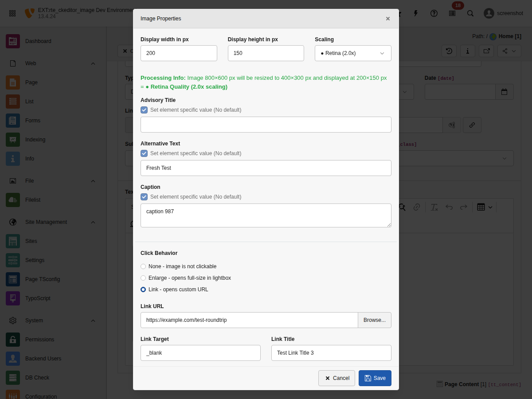Open the Scaling Retina 2.0x dropdown
This screenshot has width=532, height=399.
[352, 53]
